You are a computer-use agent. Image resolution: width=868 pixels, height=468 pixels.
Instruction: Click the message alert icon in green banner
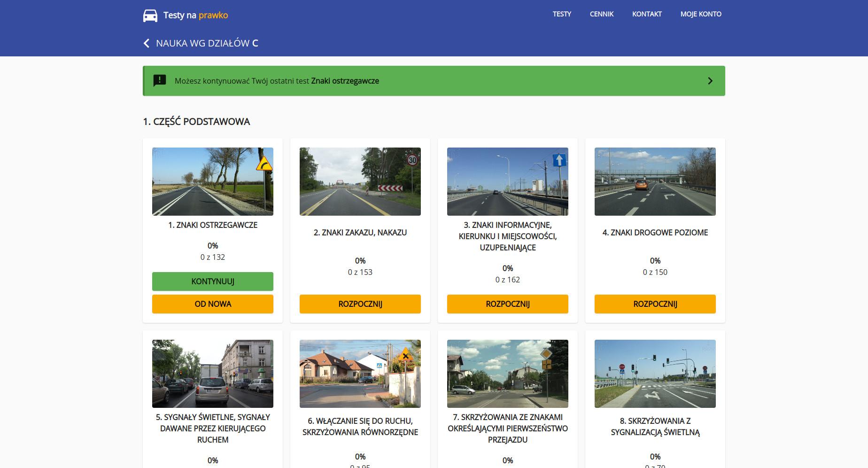click(x=160, y=80)
